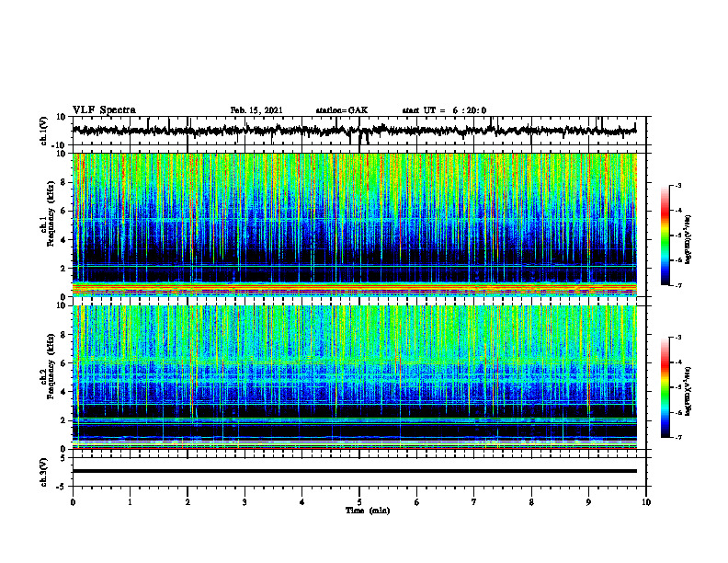Click the '8' kHz tick on ch.1 spectrogram axis
Image resolution: width=728 pixels, height=563 pixels.
pyautogui.click(x=63, y=182)
